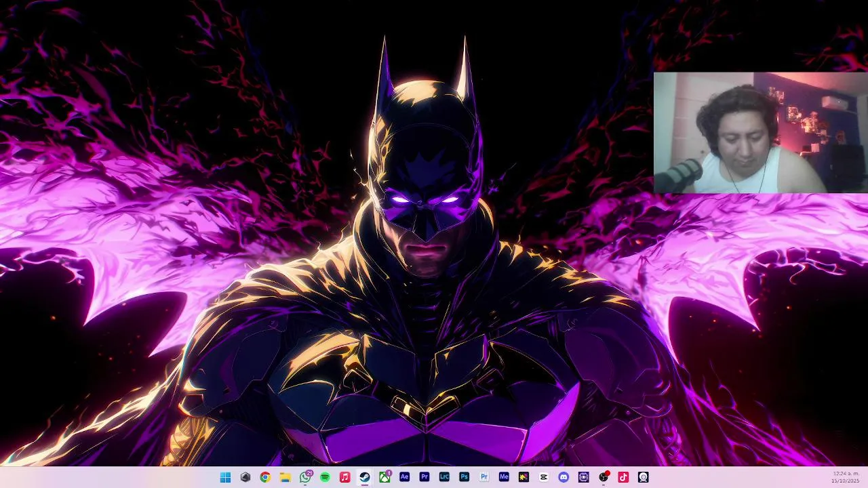Click the webcam overlay video feed
The width and height of the screenshot is (868, 488).
760,133
